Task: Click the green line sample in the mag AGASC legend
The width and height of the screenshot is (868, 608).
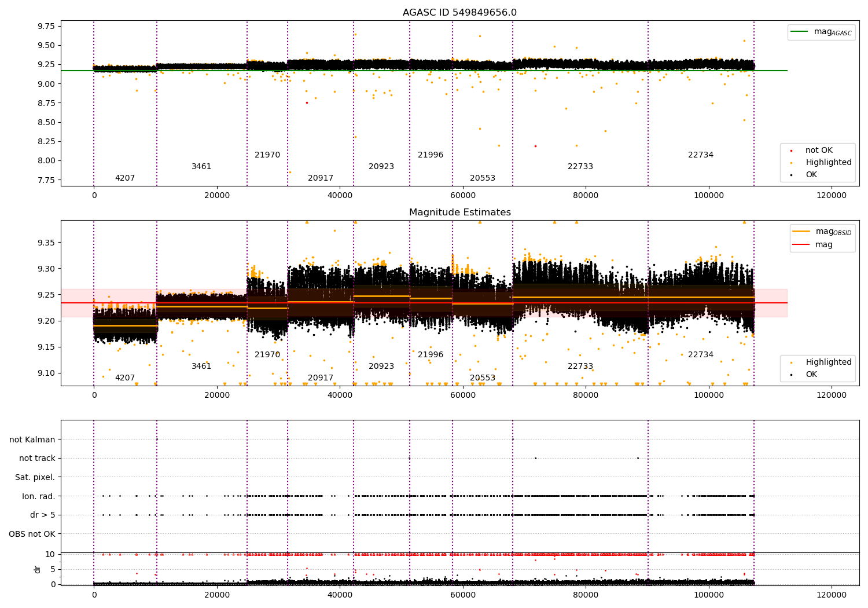Action: point(800,32)
